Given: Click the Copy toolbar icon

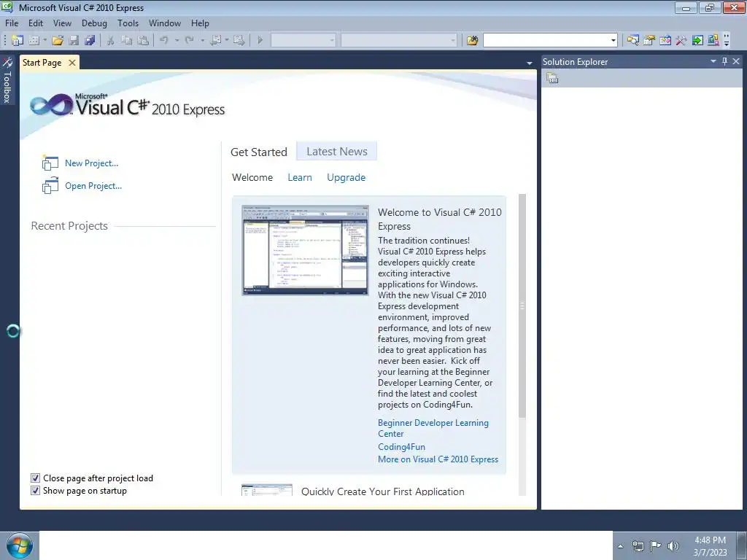Looking at the screenshot, I should pyautogui.click(x=126, y=41).
